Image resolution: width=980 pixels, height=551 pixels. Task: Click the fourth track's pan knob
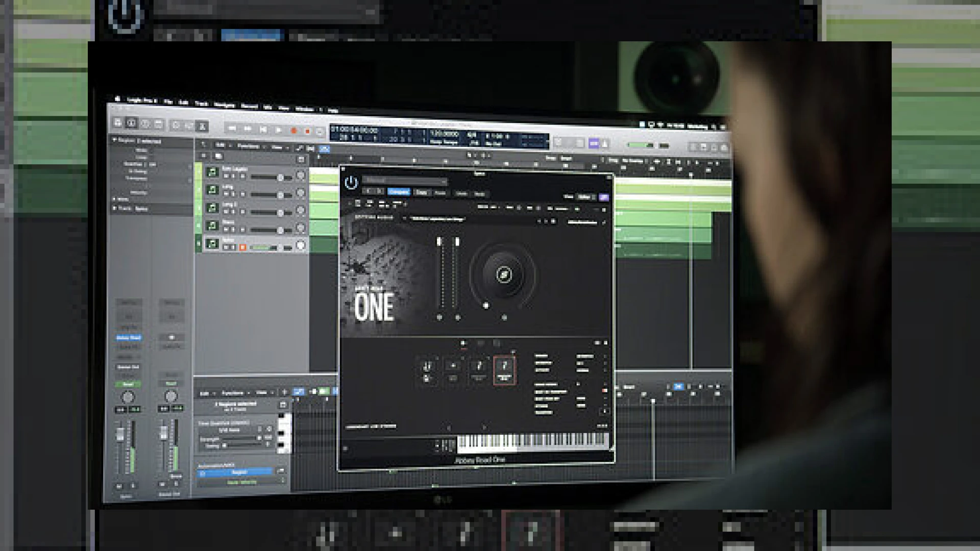301,228
